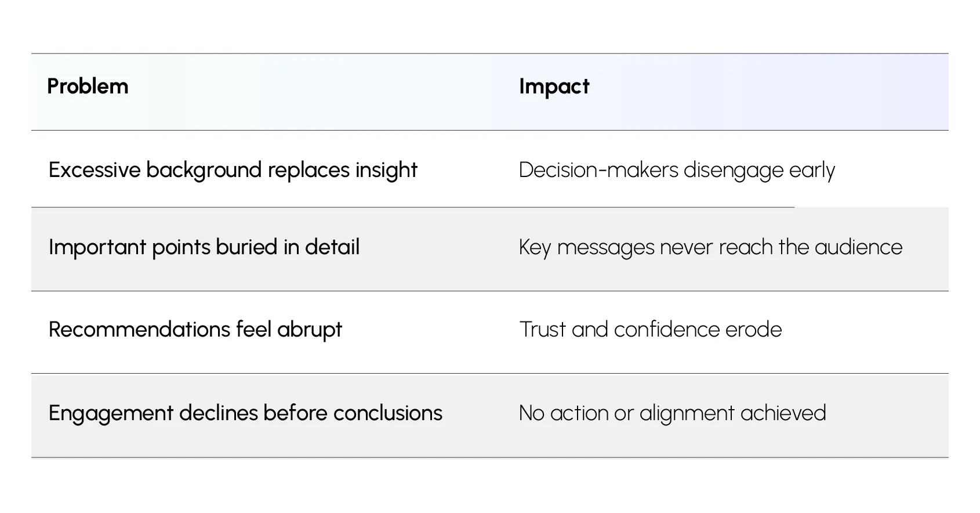The image size is (980, 513).
Task: Click the "Problem" column header
Action: 88,86
